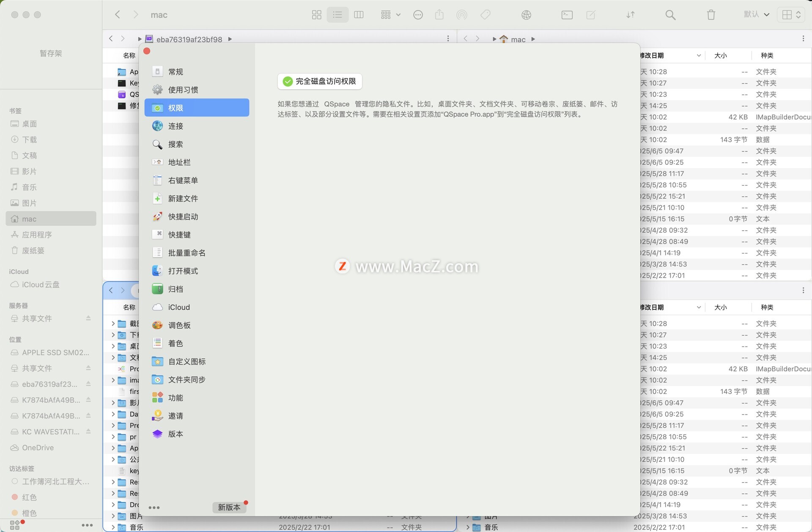Switch to column view in toolbar
Viewport: 812px width, 532px height.
click(359, 15)
